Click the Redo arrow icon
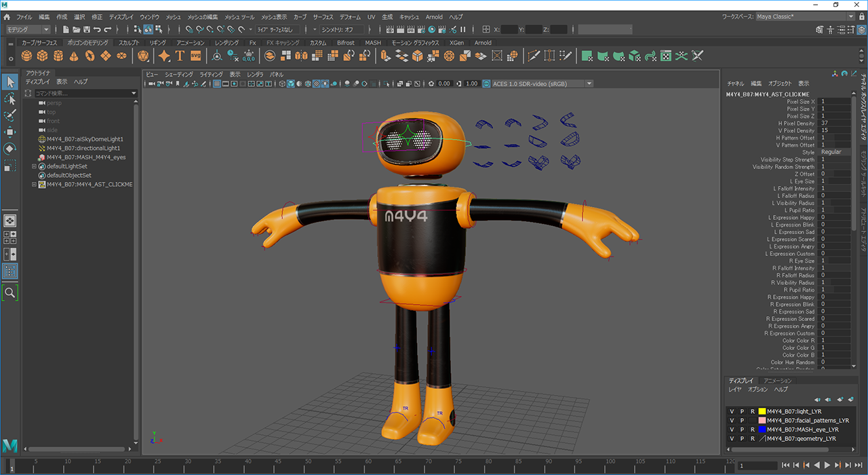The width and height of the screenshot is (868, 475). (x=108, y=29)
